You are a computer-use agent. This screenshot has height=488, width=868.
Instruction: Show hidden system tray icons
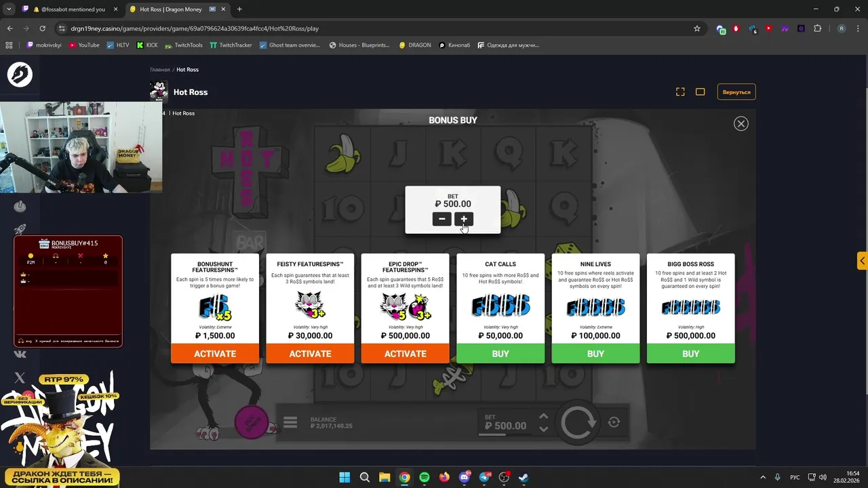click(x=763, y=477)
